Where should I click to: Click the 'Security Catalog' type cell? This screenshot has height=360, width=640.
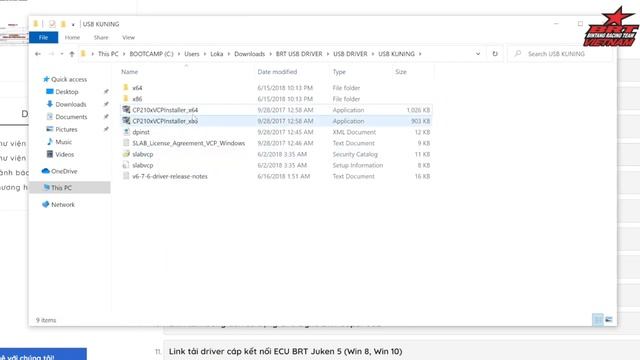(355, 154)
